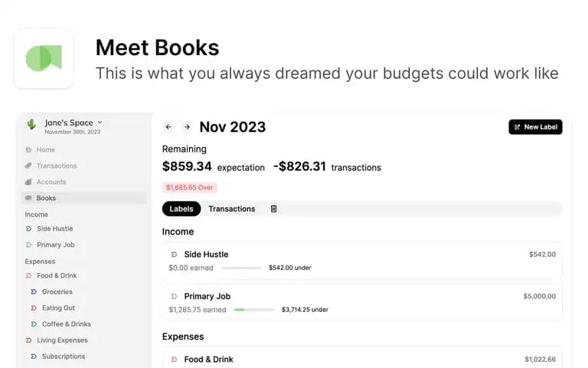Screen dimensions: 588x368
Task: Click the Primary Job progress bar
Action: click(x=254, y=310)
